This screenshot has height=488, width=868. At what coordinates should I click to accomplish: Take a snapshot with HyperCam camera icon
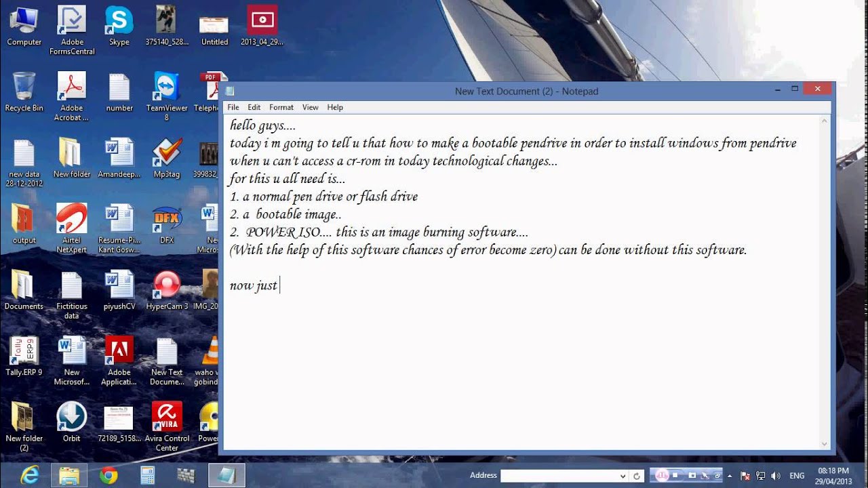click(x=693, y=476)
